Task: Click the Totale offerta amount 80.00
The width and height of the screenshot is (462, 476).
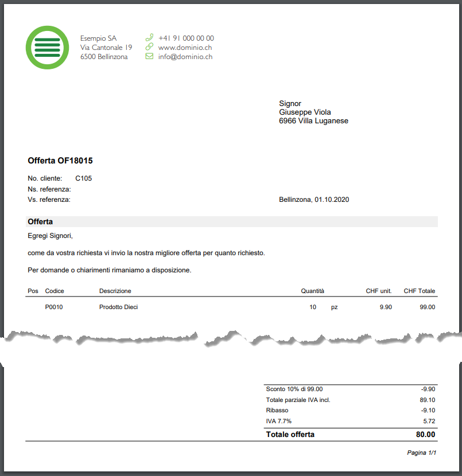Action: click(424, 435)
